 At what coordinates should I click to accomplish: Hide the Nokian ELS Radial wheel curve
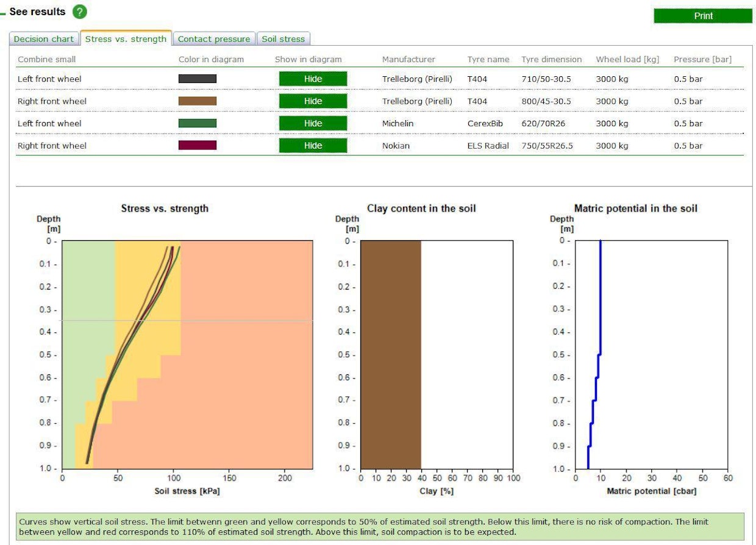point(313,146)
